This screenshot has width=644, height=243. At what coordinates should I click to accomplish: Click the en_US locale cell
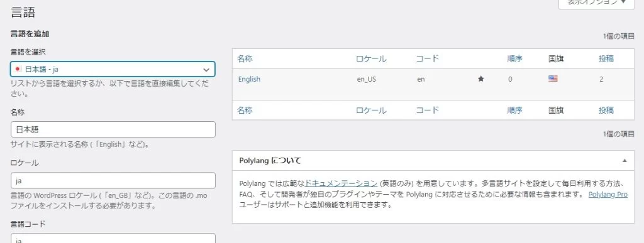[x=367, y=80]
